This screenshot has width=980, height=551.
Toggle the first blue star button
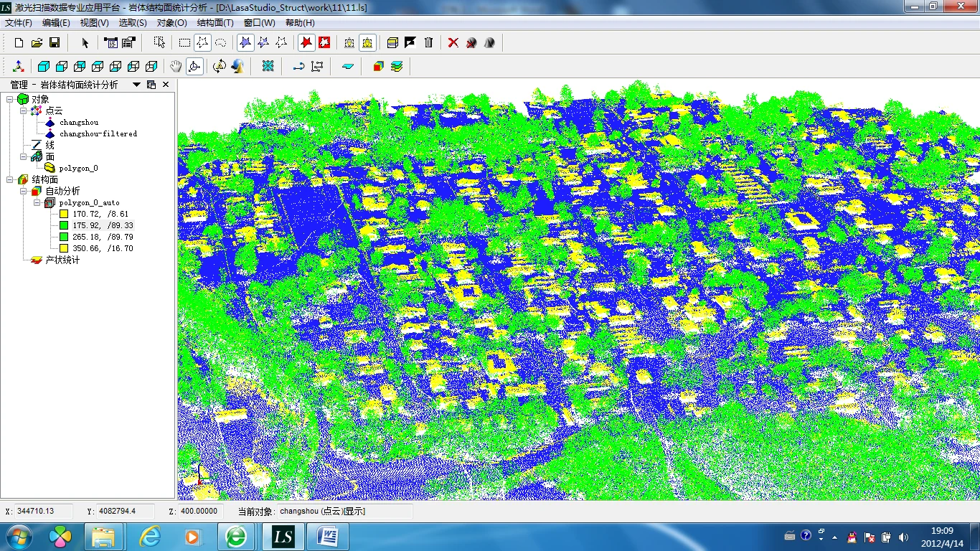pos(245,42)
